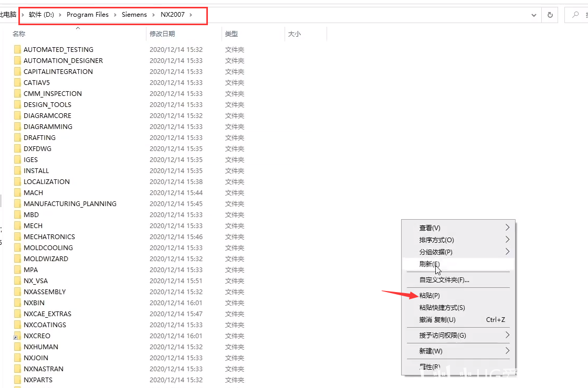Open the 授予访问权限(G) submenu arrow
This screenshot has width=588, height=388.
pyautogui.click(x=507, y=335)
